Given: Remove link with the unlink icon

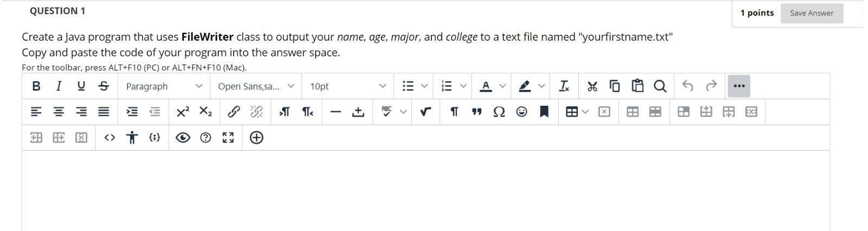Looking at the screenshot, I should [256, 112].
